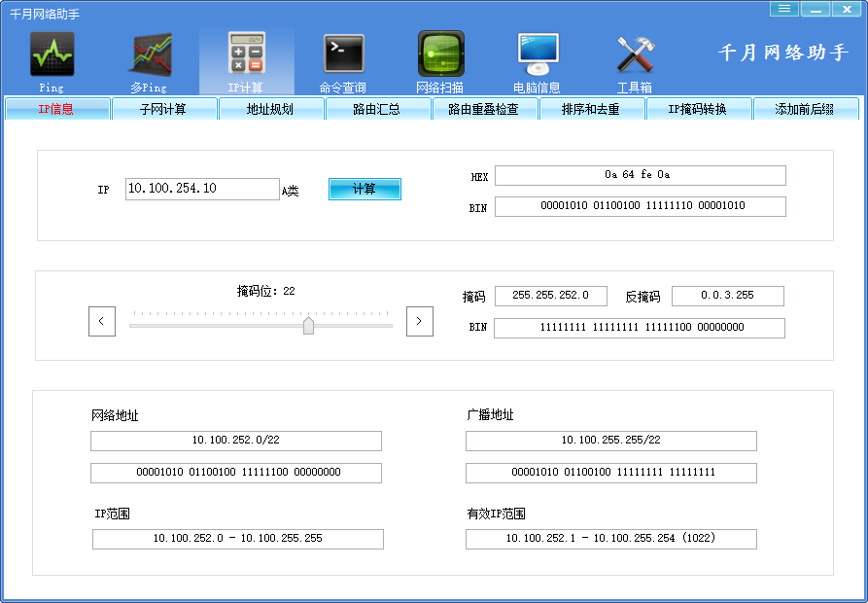The width and height of the screenshot is (868, 603).
Task: Select the IP计算 calculator icon
Action: (x=246, y=53)
